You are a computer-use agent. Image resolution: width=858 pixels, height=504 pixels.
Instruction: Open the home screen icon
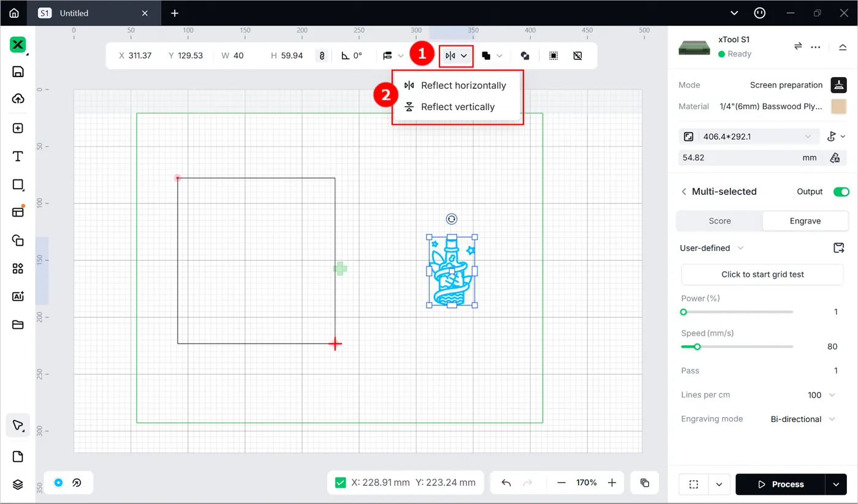[x=14, y=13]
